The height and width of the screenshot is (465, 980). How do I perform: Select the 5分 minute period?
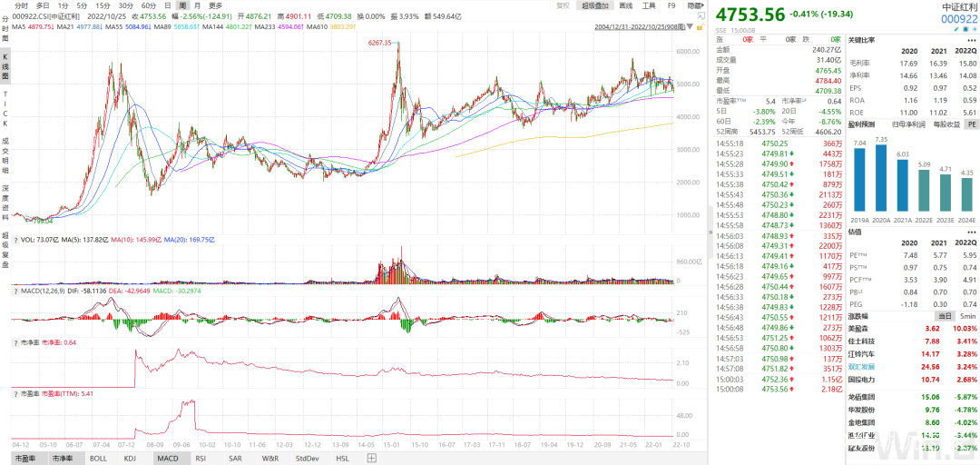82,5
